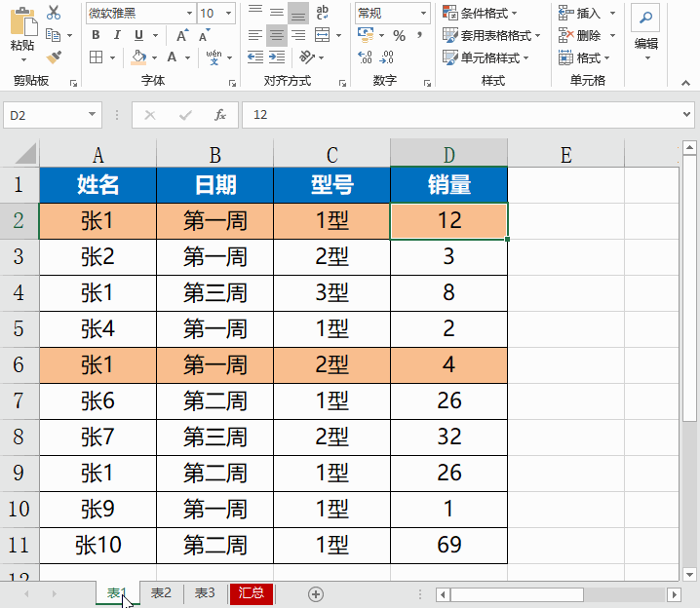
Task: Align text left
Action: pyautogui.click(x=255, y=35)
